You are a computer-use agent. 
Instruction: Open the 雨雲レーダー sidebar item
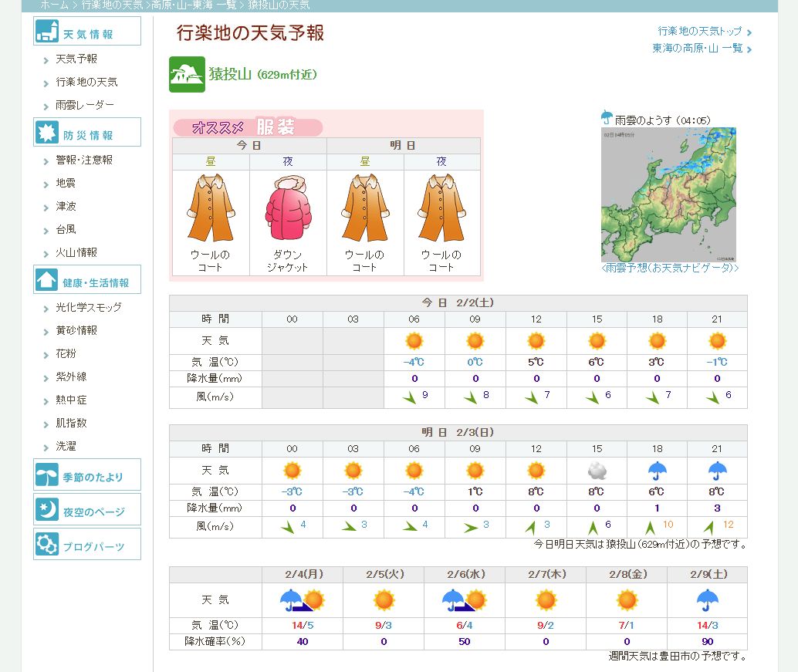coord(85,105)
